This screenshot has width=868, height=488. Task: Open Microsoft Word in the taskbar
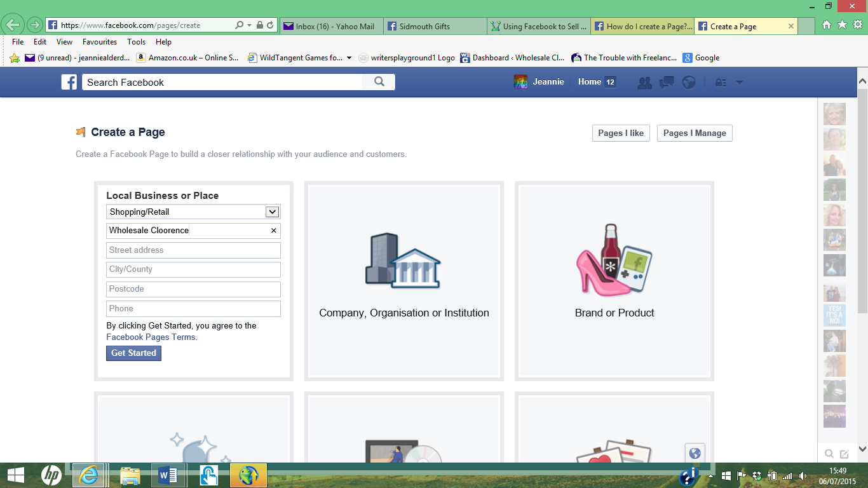[x=168, y=475]
